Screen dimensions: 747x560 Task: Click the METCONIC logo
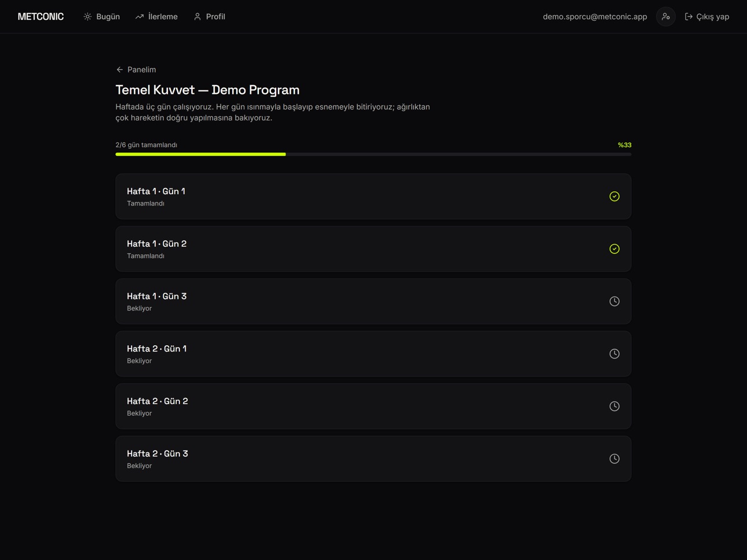[41, 17]
